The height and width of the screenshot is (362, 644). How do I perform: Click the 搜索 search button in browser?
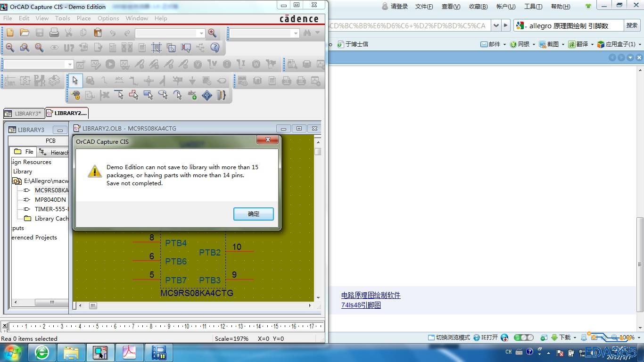pyautogui.click(x=632, y=25)
